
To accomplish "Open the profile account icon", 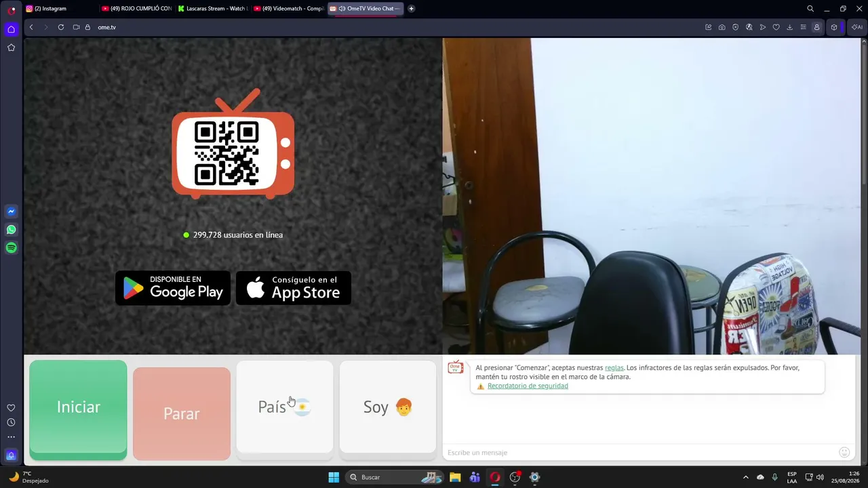I will pos(817,27).
